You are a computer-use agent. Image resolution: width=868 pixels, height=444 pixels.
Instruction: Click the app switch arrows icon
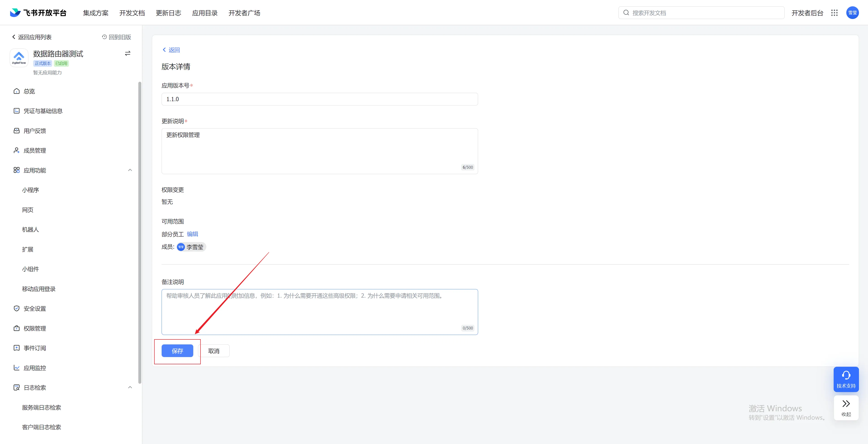click(128, 54)
